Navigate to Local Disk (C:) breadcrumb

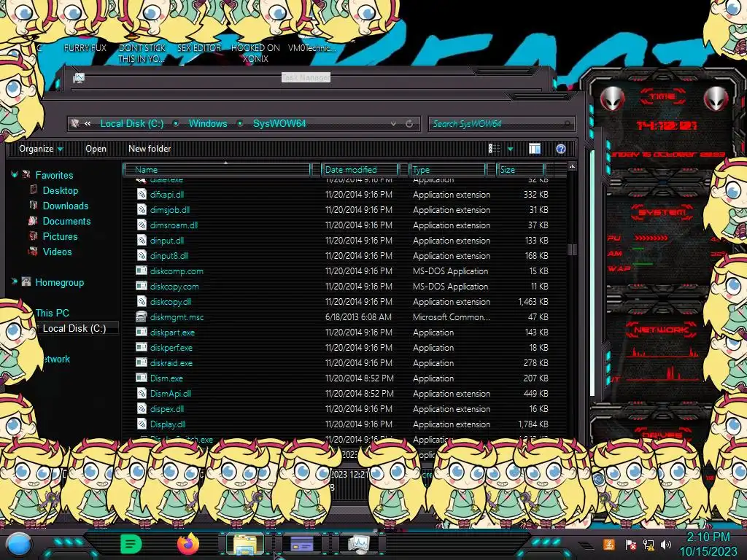click(132, 123)
